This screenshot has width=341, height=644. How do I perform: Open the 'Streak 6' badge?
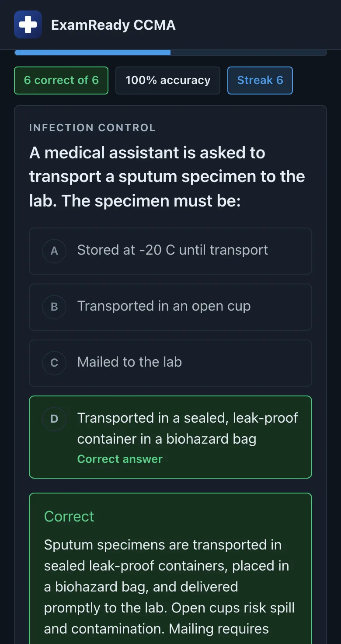(x=260, y=80)
